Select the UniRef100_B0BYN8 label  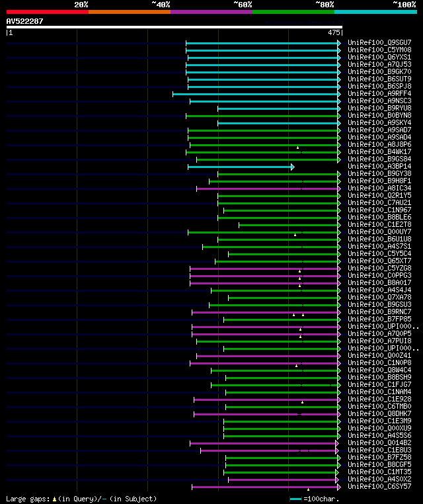tap(379, 115)
